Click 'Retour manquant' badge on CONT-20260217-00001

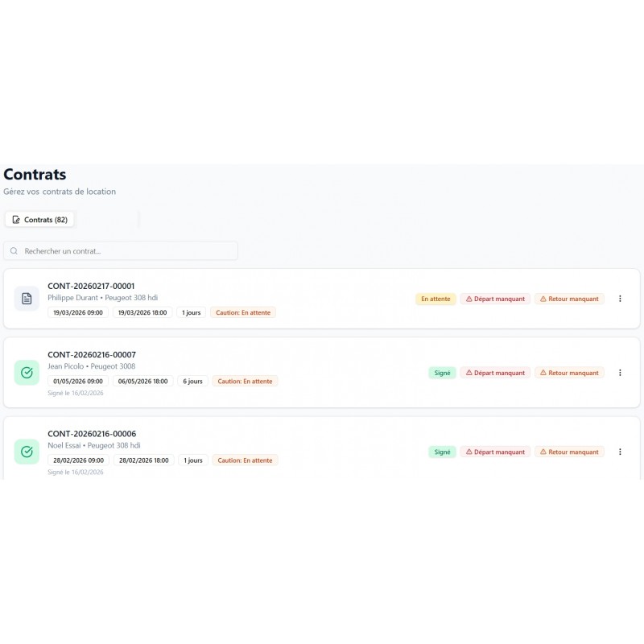[x=569, y=299]
